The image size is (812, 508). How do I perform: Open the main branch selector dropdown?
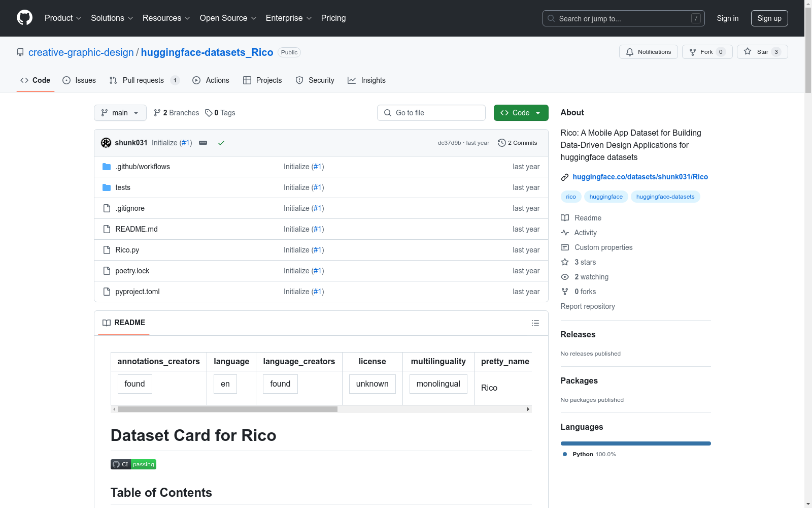[120, 113]
